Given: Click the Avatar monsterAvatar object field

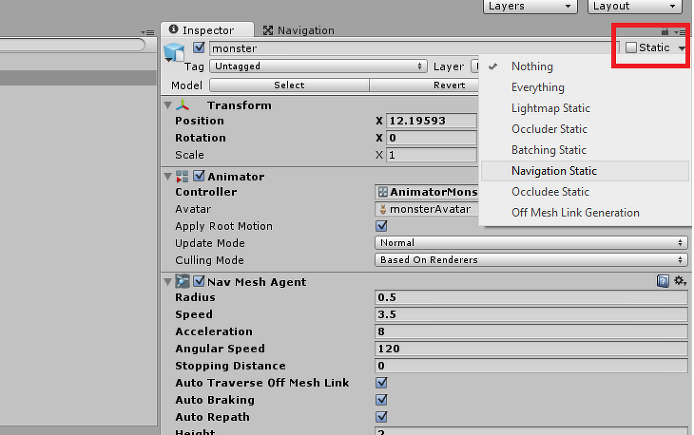Looking at the screenshot, I should tap(427, 209).
